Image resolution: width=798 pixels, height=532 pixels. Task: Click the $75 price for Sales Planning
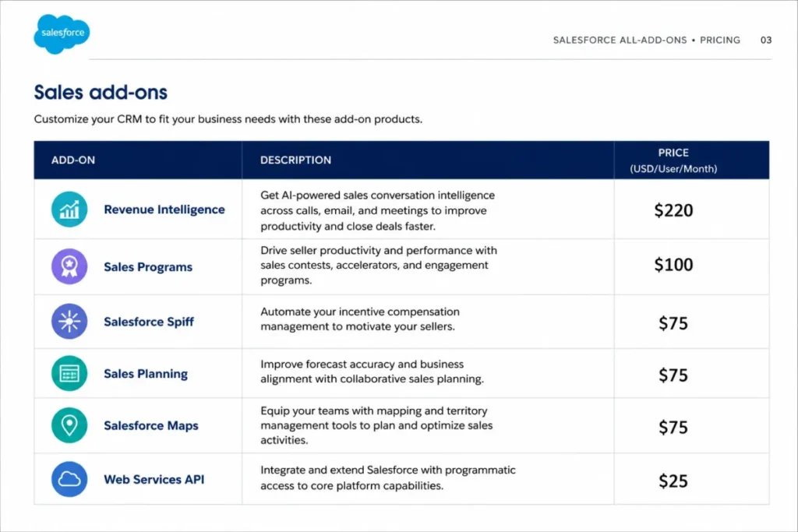[x=673, y=375]
